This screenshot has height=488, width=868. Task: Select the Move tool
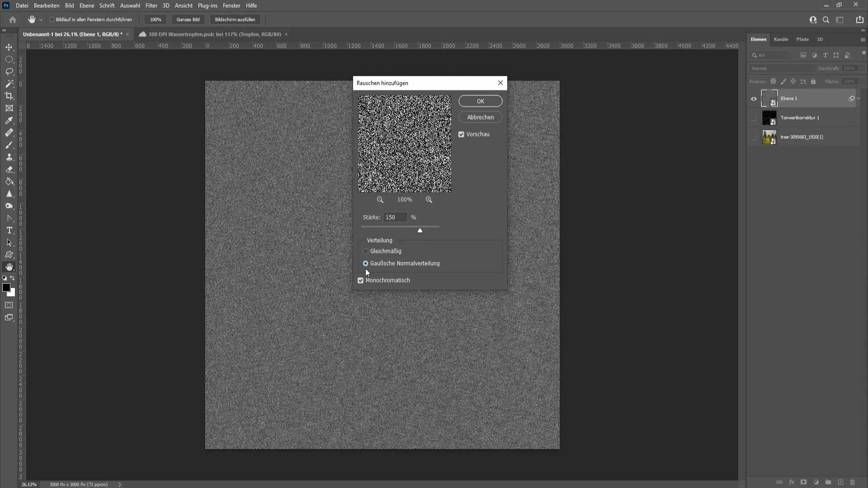click(x=9, y=47)
